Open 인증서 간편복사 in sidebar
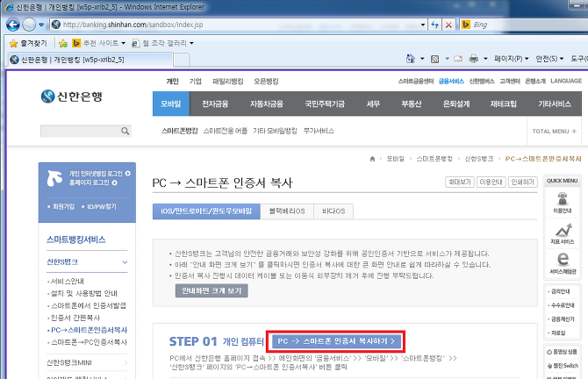 75,318
